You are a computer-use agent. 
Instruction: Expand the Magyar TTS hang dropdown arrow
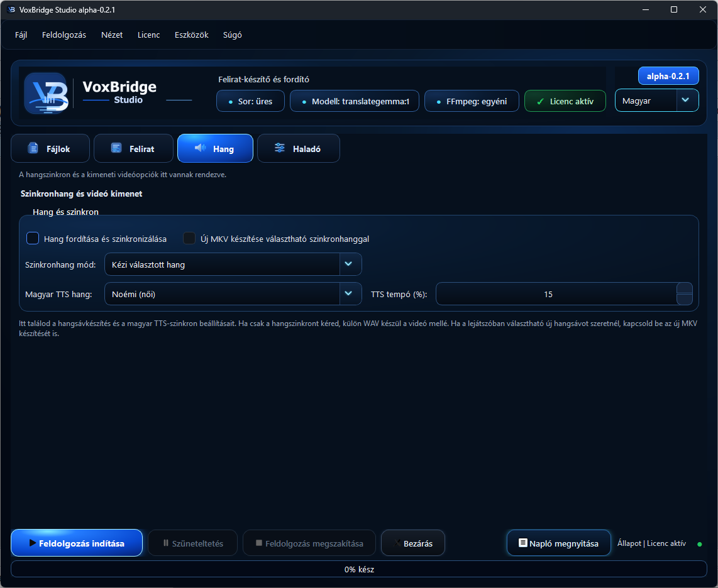[348, 294]
